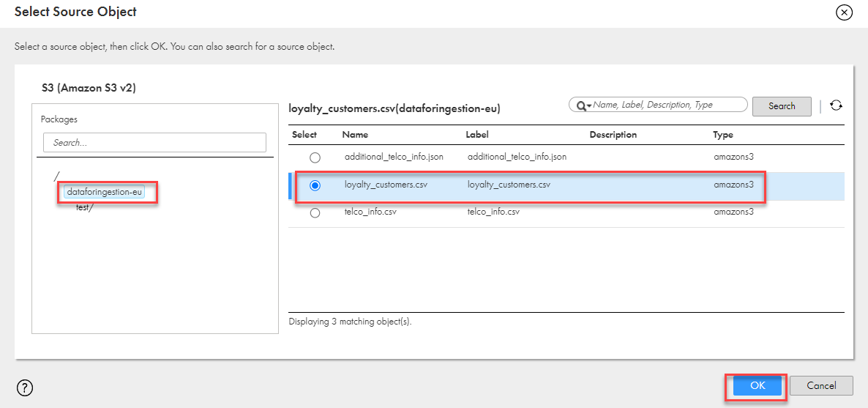Choose the telco_info.csv radio button
This screenshot has height=408, width=868.
point(315,213)
